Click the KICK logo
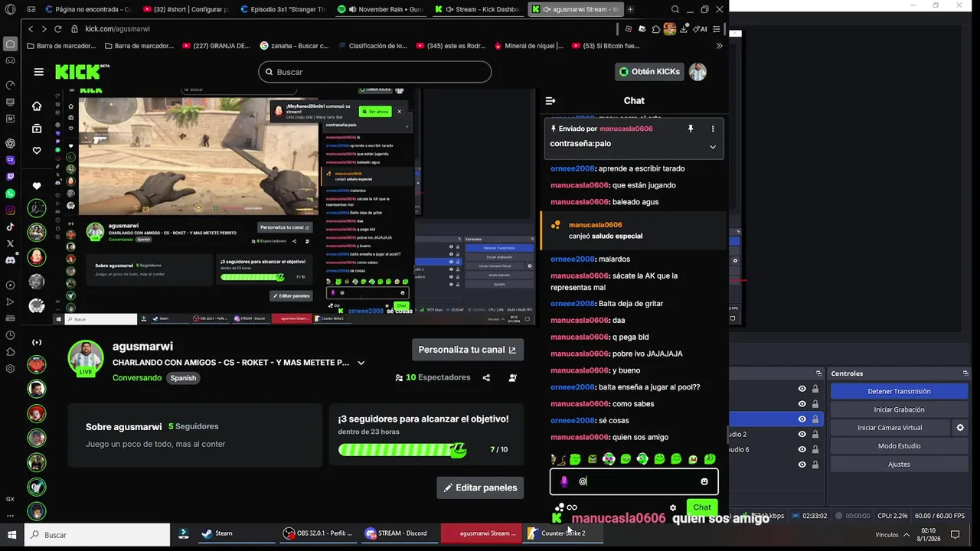The width and height of the screenshot is (980, 551). (x=82, y=72)
